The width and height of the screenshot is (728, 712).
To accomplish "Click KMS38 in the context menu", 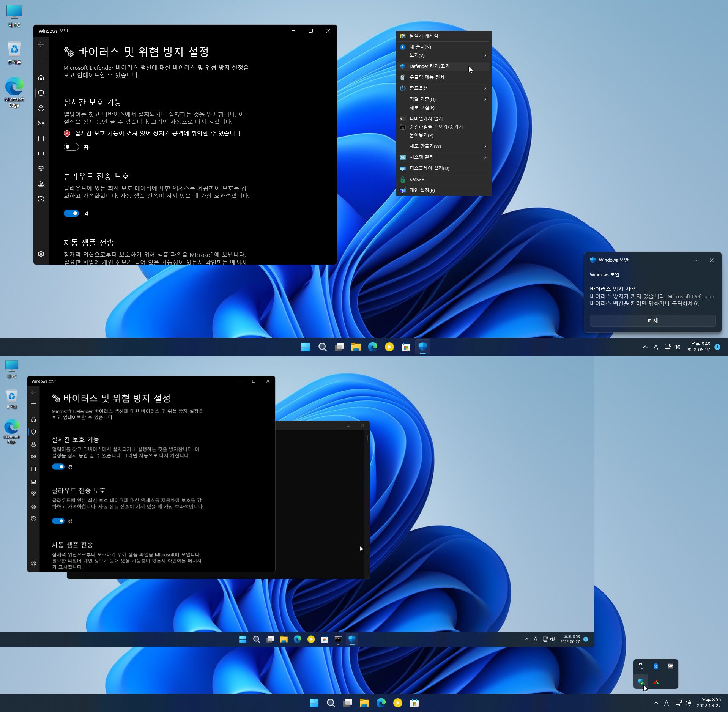I will 444,179.
